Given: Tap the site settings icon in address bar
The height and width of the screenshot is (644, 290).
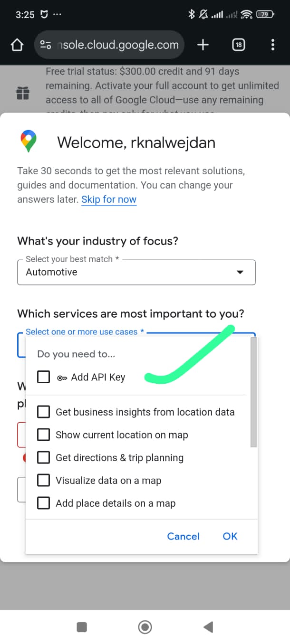Looking at the screenshot, I should pyautogui.click(x=46, y=45).
